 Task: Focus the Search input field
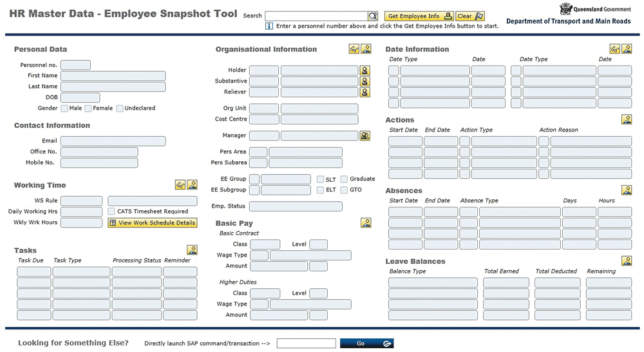coord(316,16)
